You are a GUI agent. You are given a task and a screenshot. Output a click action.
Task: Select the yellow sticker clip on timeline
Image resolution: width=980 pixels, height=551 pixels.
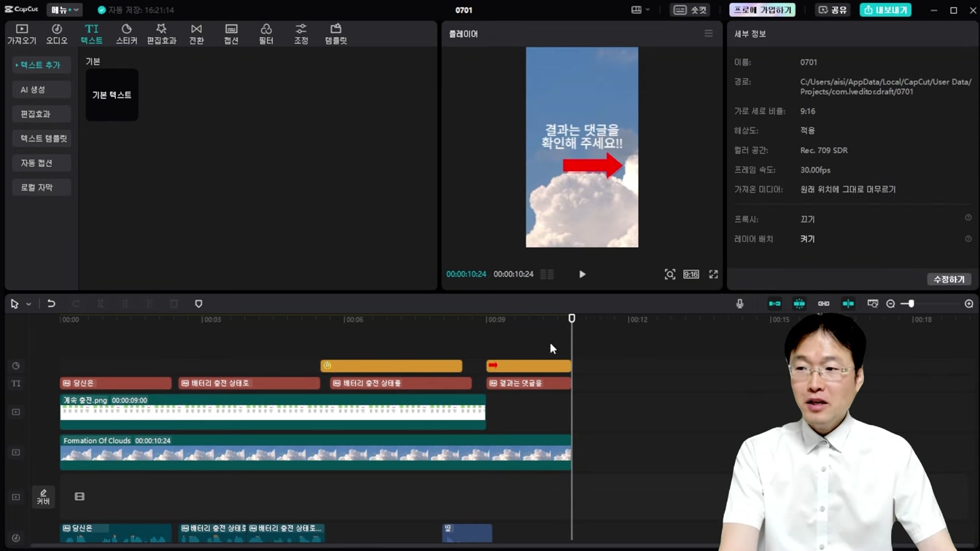392,366
